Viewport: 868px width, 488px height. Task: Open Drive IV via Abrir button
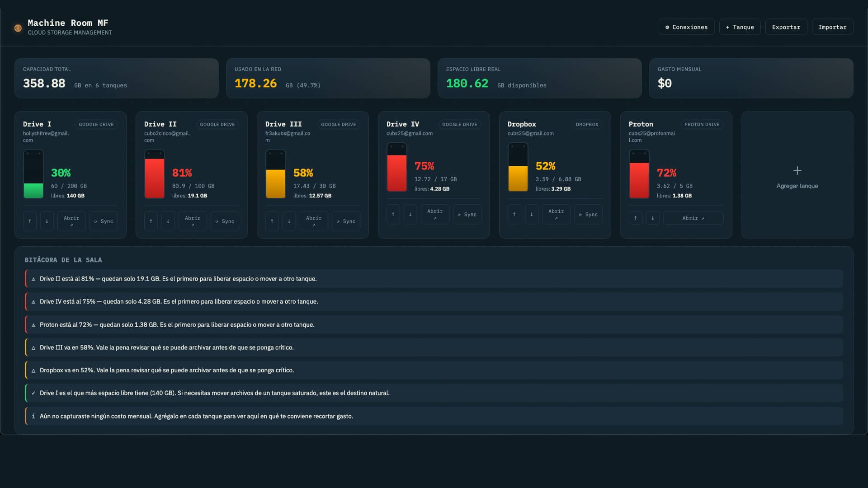[435, 215]
